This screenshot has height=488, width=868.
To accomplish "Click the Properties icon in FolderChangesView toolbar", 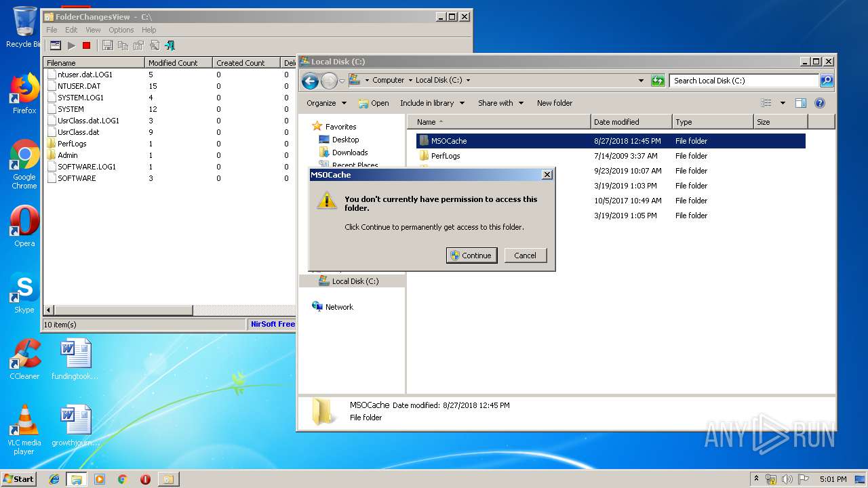I will (x=138, y=45).
